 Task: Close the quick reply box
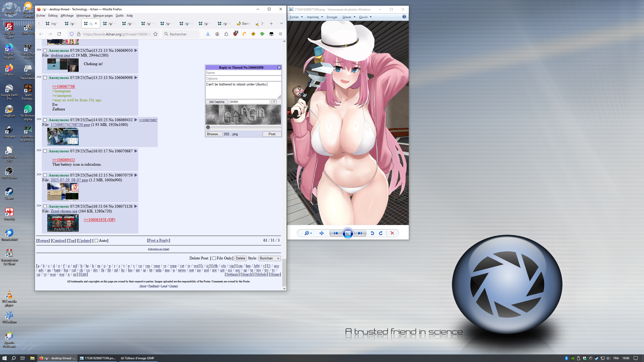(279, 67)
